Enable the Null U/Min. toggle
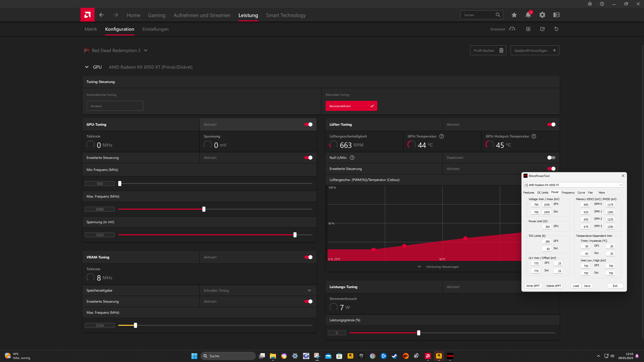 click(551, 158)
